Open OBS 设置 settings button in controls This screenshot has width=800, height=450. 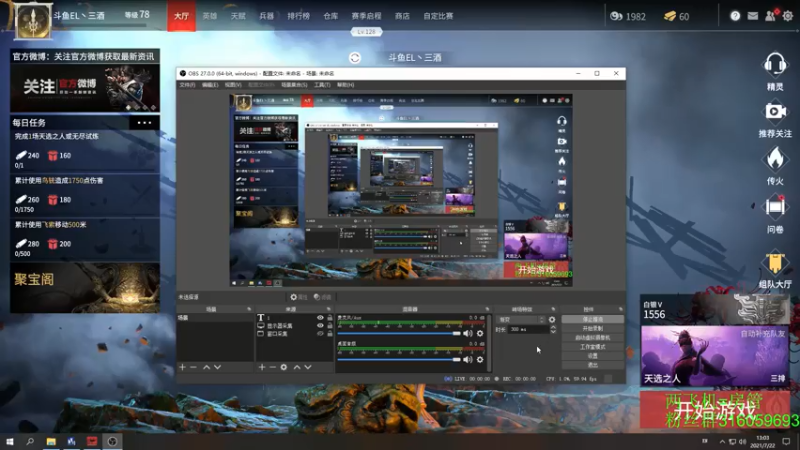(x=592, y=356)
